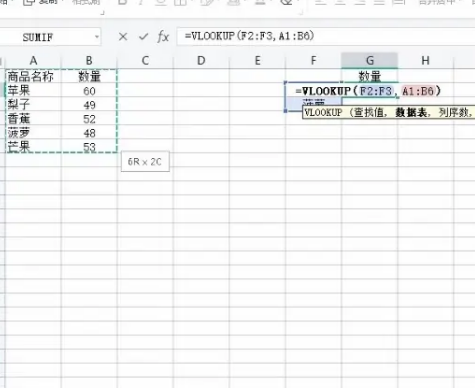Click 列序数 argument in the VLOOKUP tooltip

453,113
